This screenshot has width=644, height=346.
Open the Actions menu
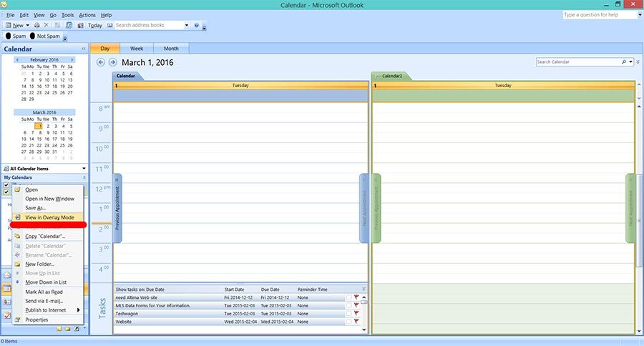click(x=87, y=15)
